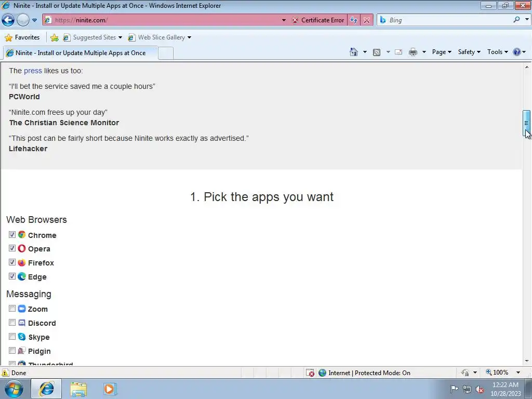532x399 pixels.
Task: Click the scrollbar up arrow
Action: pyautogui.click(x=527, y=67)
